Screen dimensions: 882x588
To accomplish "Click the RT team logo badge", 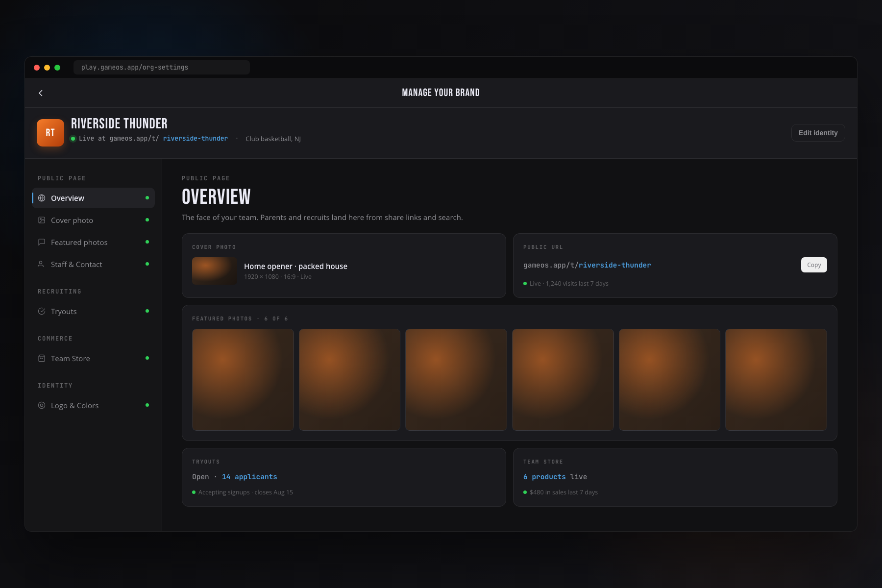I will pyautogui.click(x=50, y=133).
